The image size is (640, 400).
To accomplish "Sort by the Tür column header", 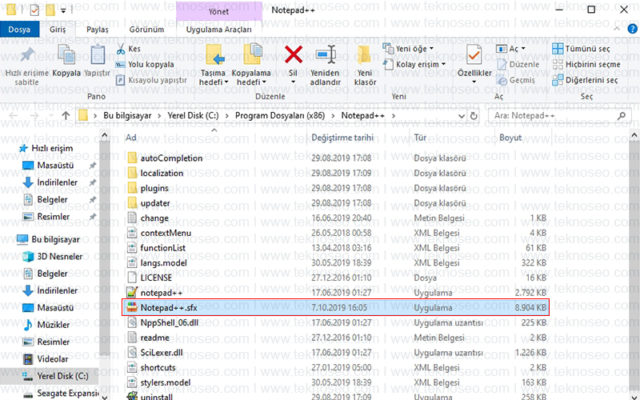I will point(420,138).
